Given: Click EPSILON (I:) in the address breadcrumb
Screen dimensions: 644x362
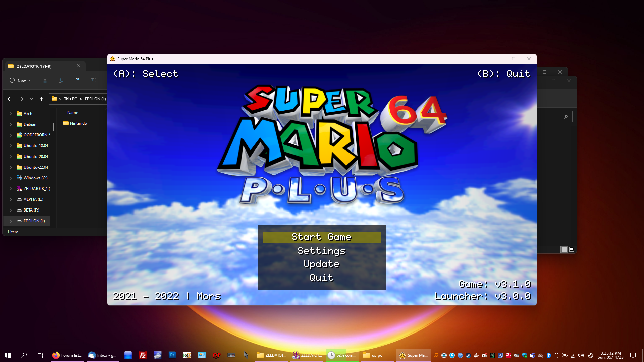Looking at the screenshot, I should [95, 99].
